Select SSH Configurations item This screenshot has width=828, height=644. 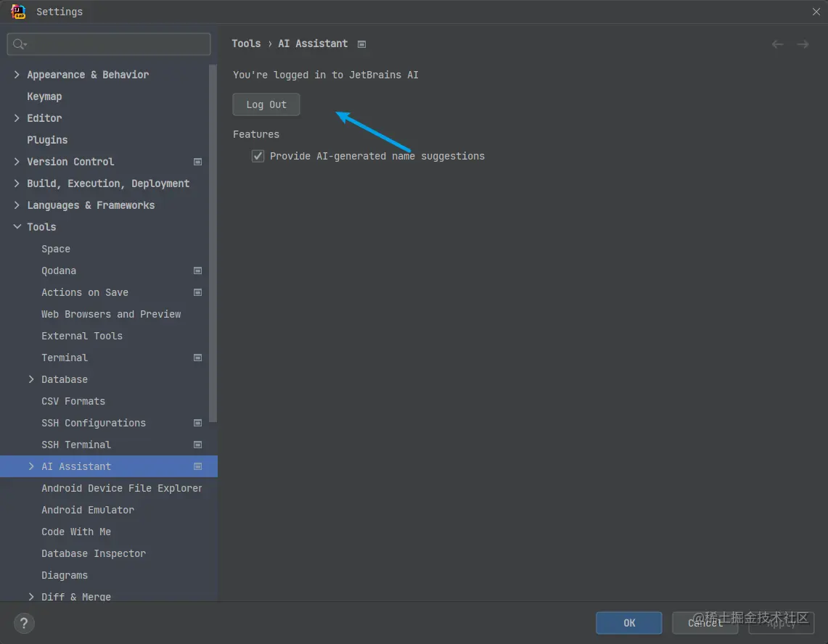point(94,423)
